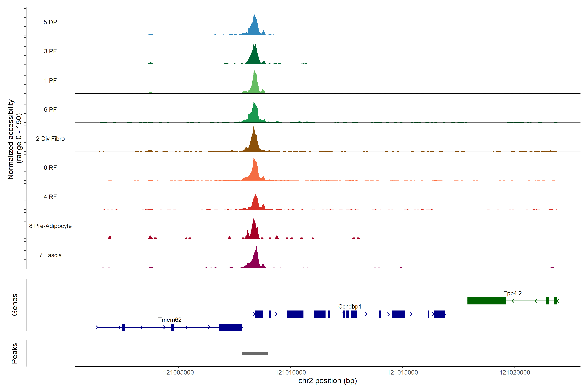Click the 121020000 axis tick label
588x392 pixels.
514,373
